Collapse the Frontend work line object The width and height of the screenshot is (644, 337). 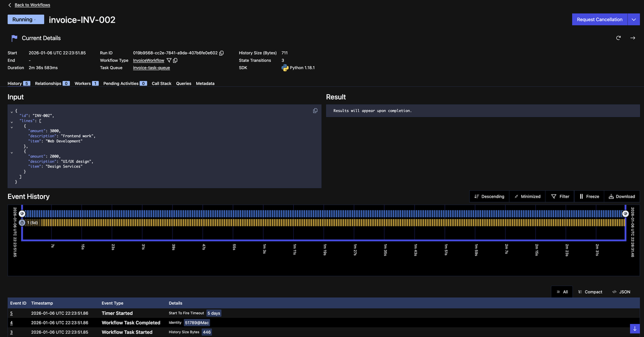point(12,126)
